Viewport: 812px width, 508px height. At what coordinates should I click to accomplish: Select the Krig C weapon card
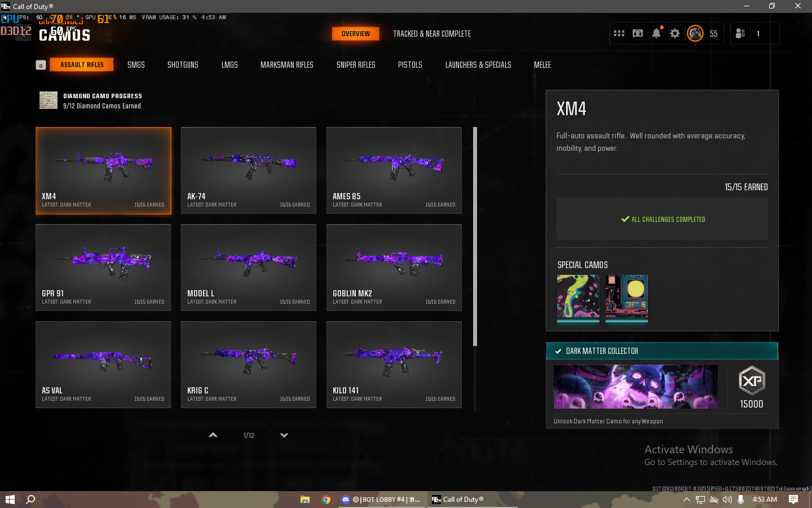[249, 365]
